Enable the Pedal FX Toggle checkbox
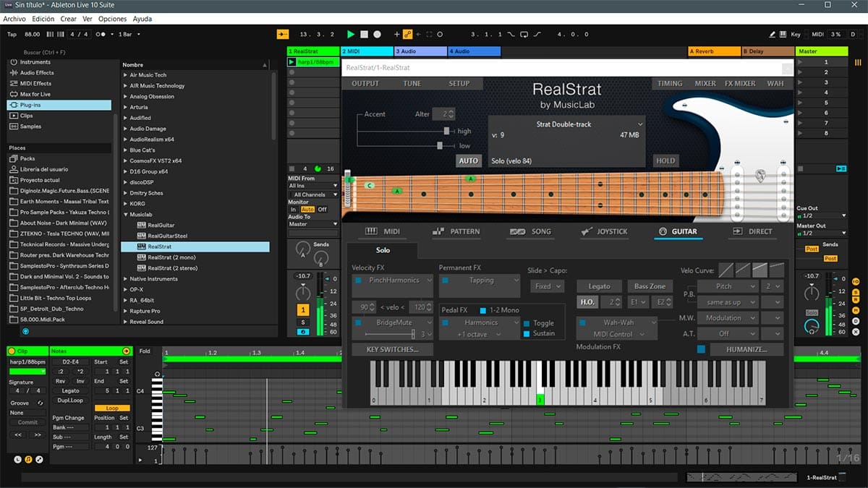The width and height of the screenshot is (868, 488). [527, 324]
